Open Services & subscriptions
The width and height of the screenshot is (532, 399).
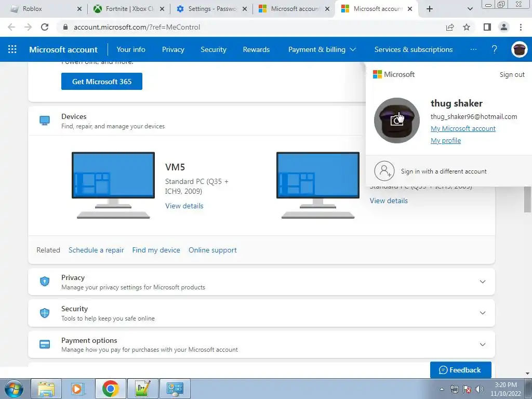(x=413, y=49)
